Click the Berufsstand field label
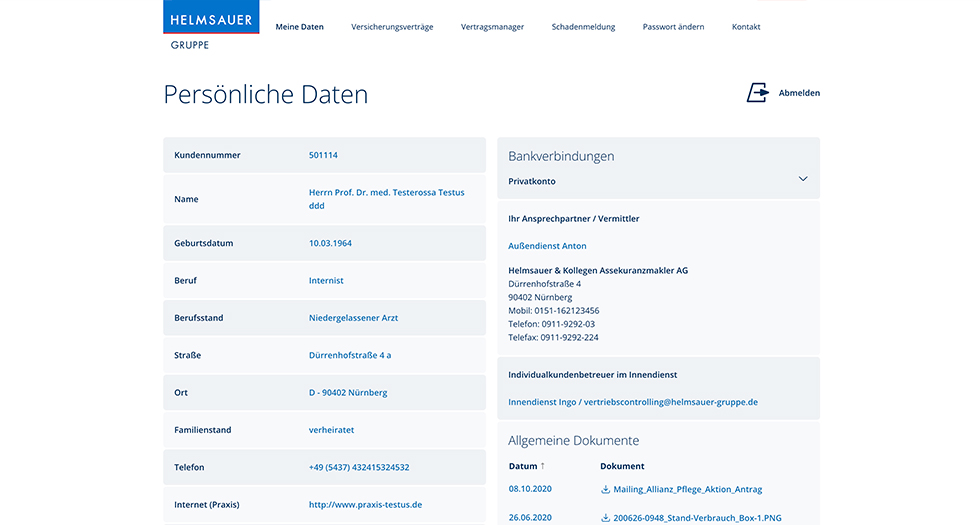980x525 pixels. 199,318
